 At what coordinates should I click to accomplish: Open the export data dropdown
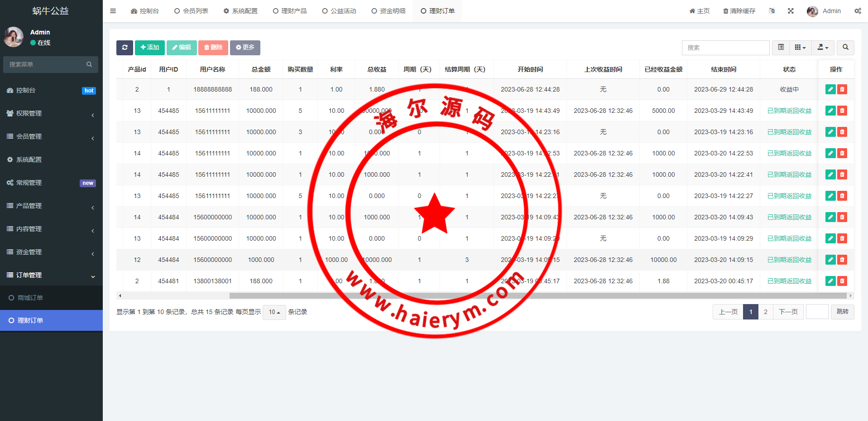823,48
